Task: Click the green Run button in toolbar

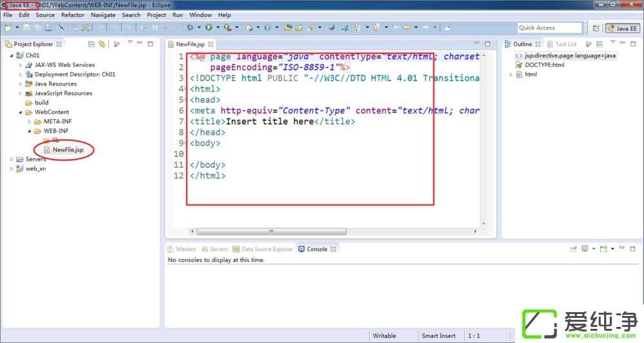Action: point(209,28)
